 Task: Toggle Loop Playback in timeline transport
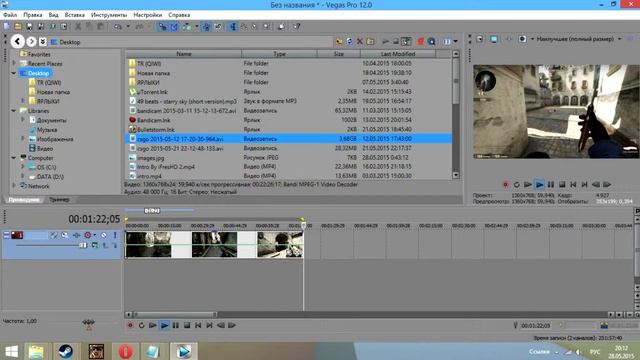tap(141, 325)
